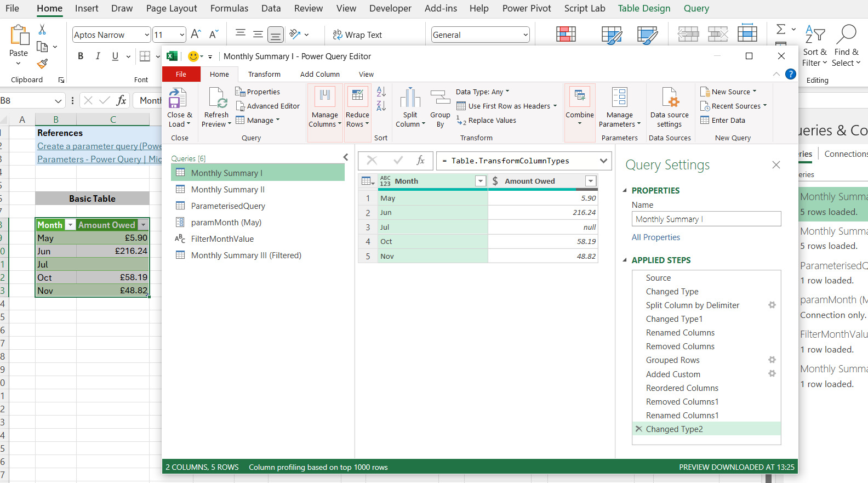Click the Excel Cut scissors icon
Image resolution: width=868 pixels, height=483 pixels.
coord(42,30)
